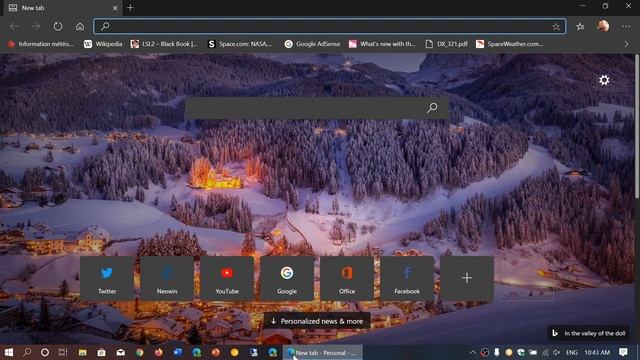Open Microsoft Store from taskbar

pos(102,352)
